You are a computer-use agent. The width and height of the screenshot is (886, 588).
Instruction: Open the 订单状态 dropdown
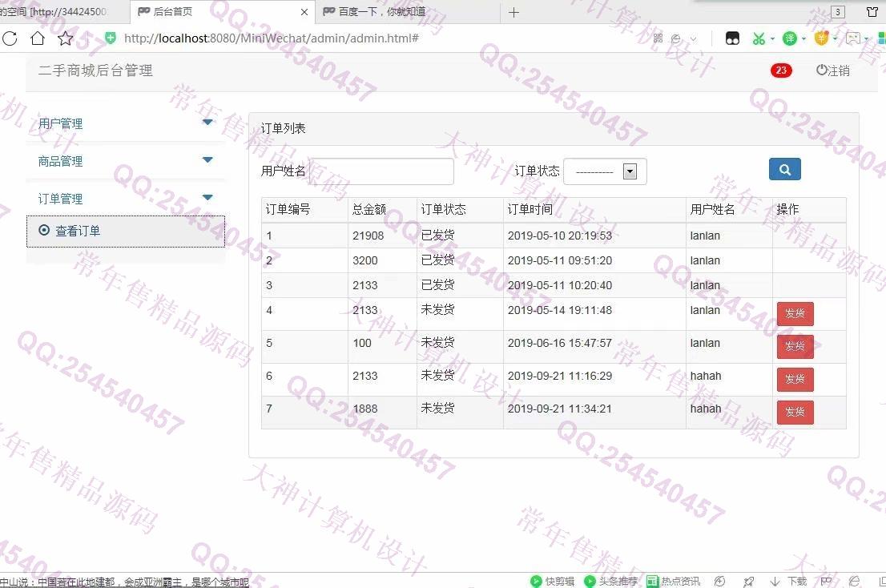(605, 171)
